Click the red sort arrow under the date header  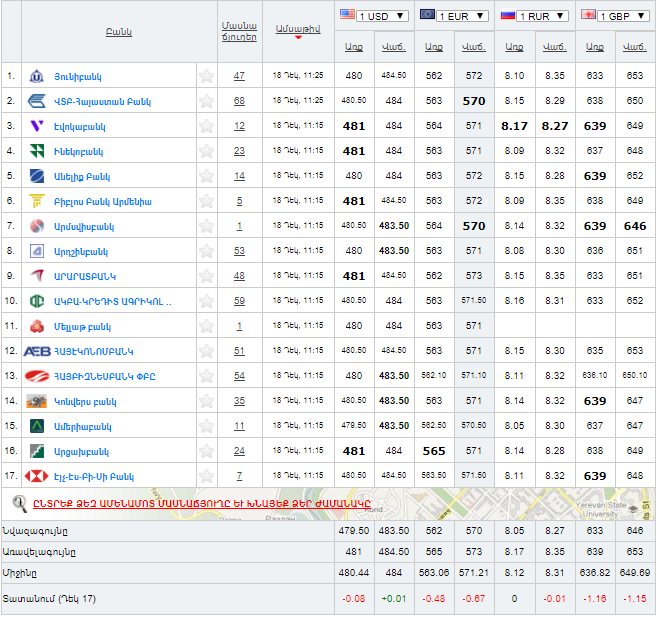tap(298, 38)
